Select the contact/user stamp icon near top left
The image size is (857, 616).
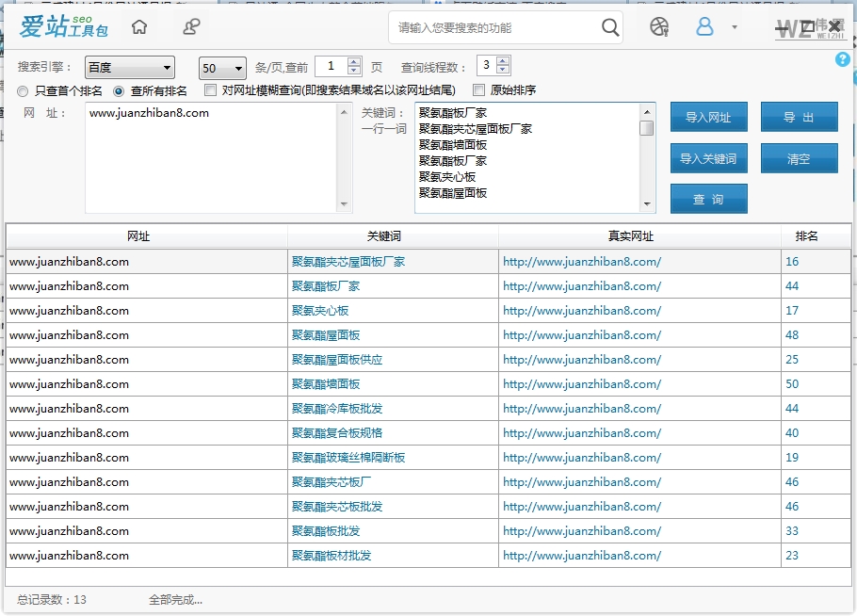click(191, 27)
